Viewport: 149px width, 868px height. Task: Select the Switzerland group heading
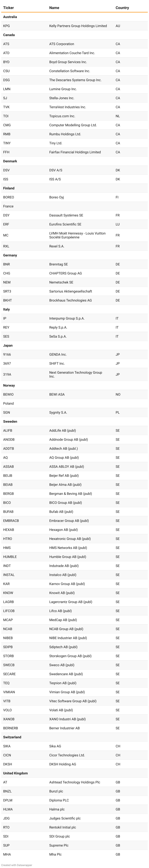12,737
